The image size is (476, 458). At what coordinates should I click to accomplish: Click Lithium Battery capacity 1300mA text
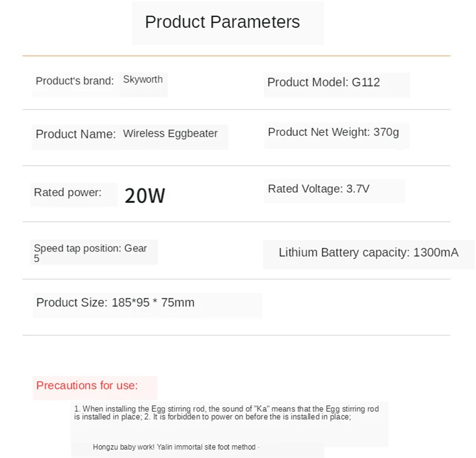[x=368, y=253]
